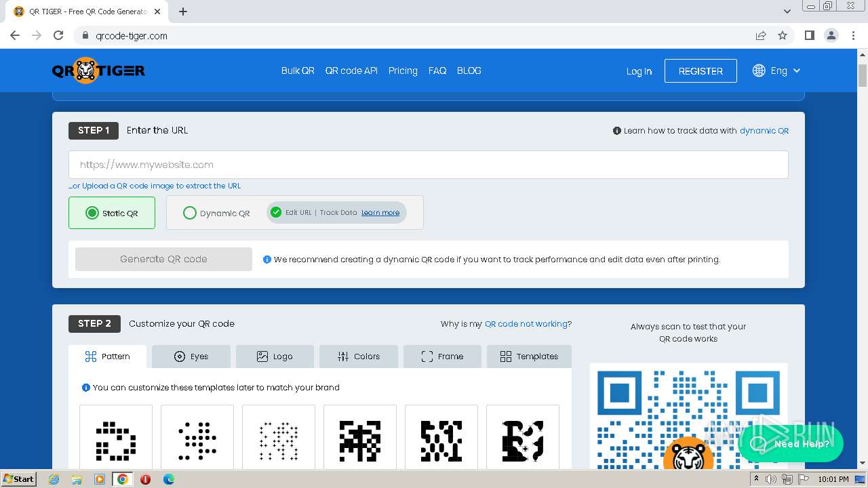Viewport: 868px width, 488px height.
Task: Open the Colors tab
Action: coord(359,357)
